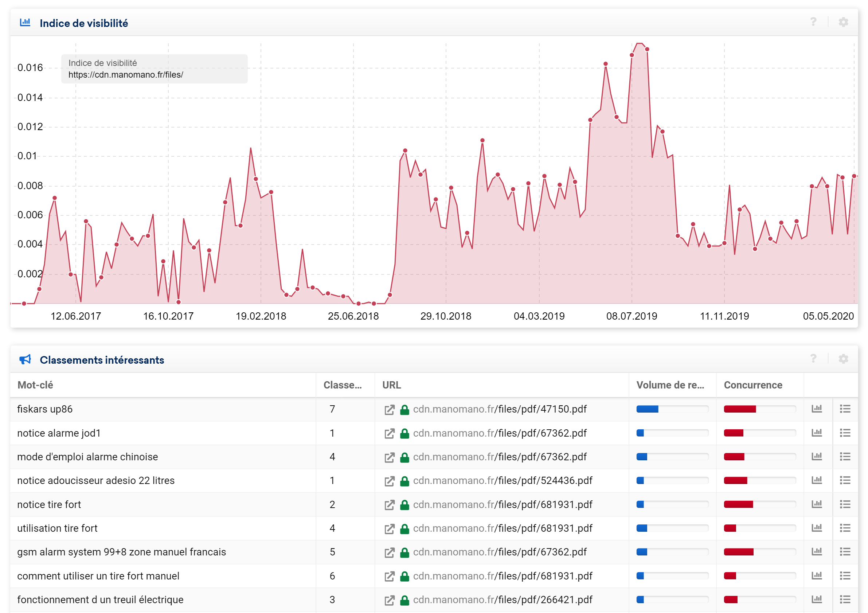868x613 pixels.
Task: Open external link for mode d'emploi alarme chinoise
Action: click(x=390, y=457)
